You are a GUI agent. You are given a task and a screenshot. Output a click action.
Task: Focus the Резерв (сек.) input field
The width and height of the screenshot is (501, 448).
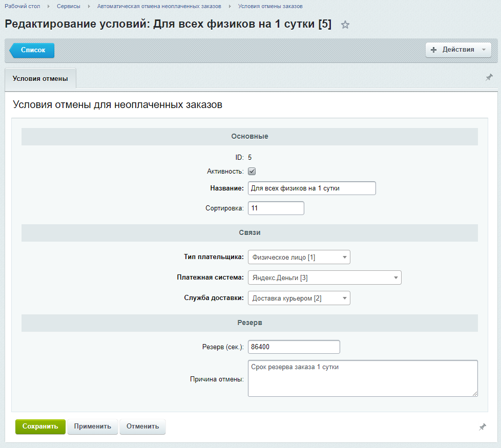[294, 347]
